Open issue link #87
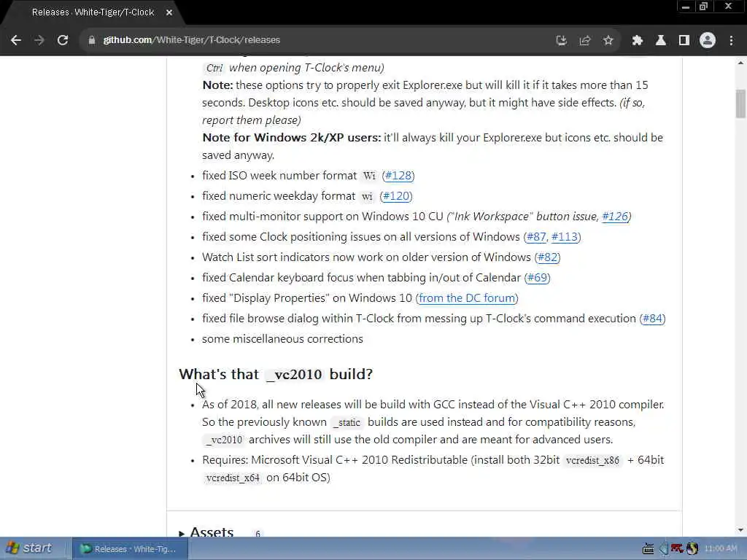 (536, 237)
